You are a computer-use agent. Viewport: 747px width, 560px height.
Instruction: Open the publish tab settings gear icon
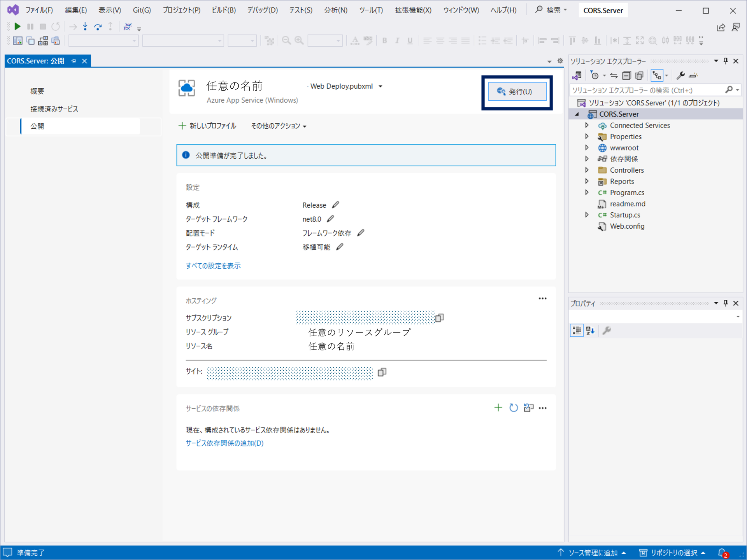coord(560,61)
